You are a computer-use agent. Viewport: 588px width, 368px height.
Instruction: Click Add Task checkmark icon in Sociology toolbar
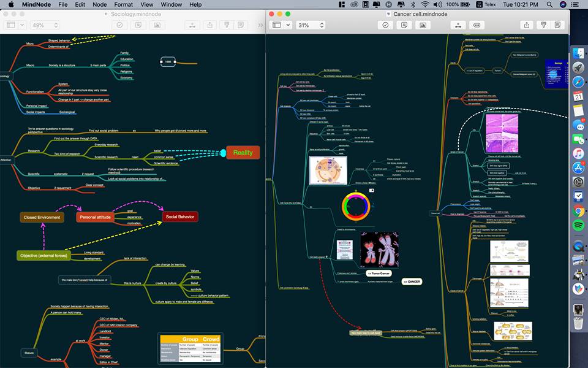(x=119, y=25)
